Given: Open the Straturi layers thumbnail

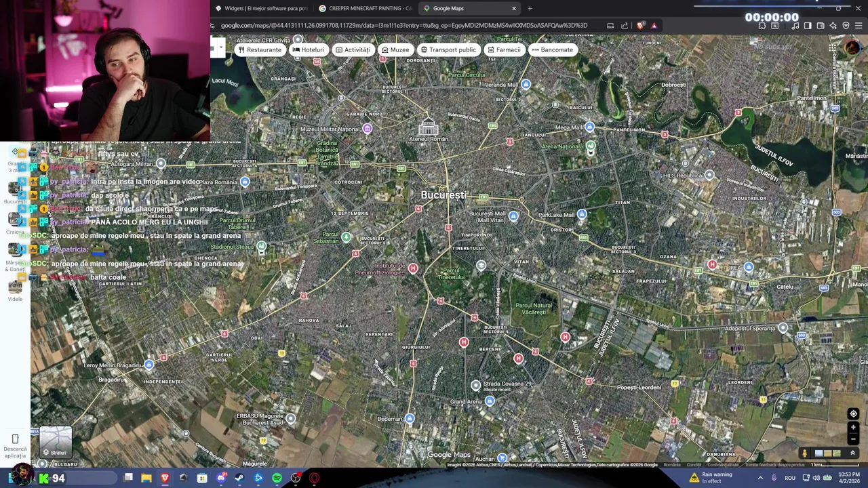Looking at the screenshot, I should [x=56, y=443].
